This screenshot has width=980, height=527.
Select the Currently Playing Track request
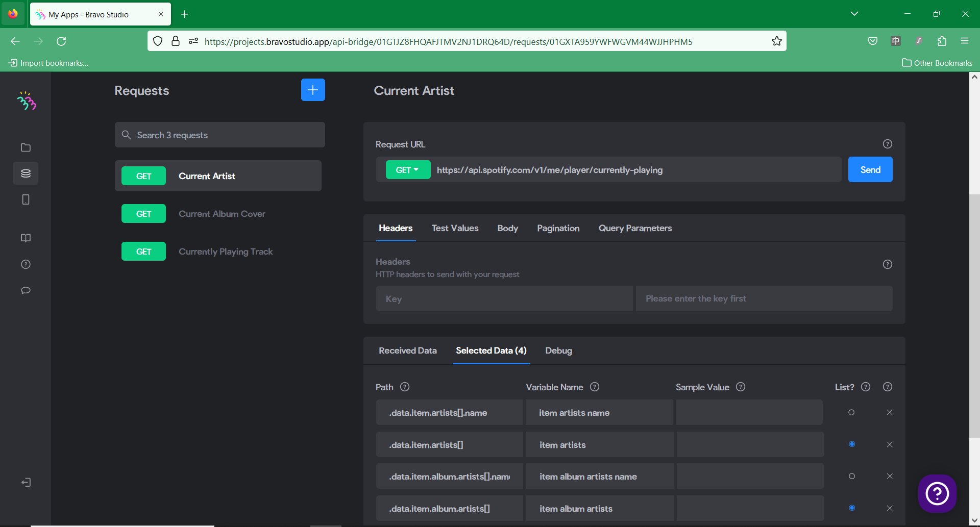click(218, 252)
